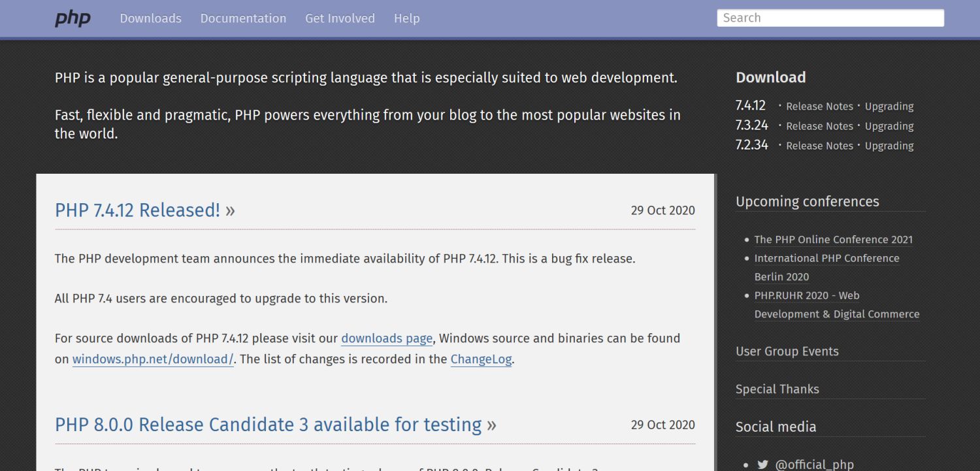Open the windows.php.net/download/ link
980x471 pixels.
coord(152,359)
